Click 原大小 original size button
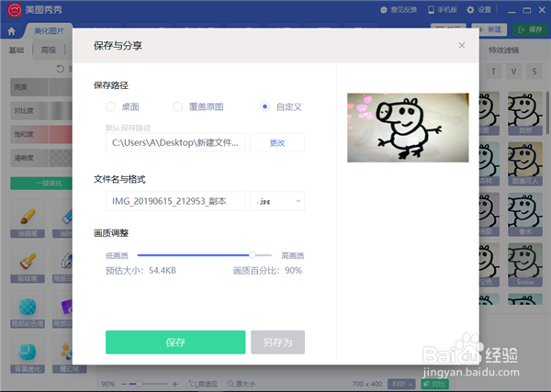The height and width of the screenshot is (392, 551). point(241,384)
